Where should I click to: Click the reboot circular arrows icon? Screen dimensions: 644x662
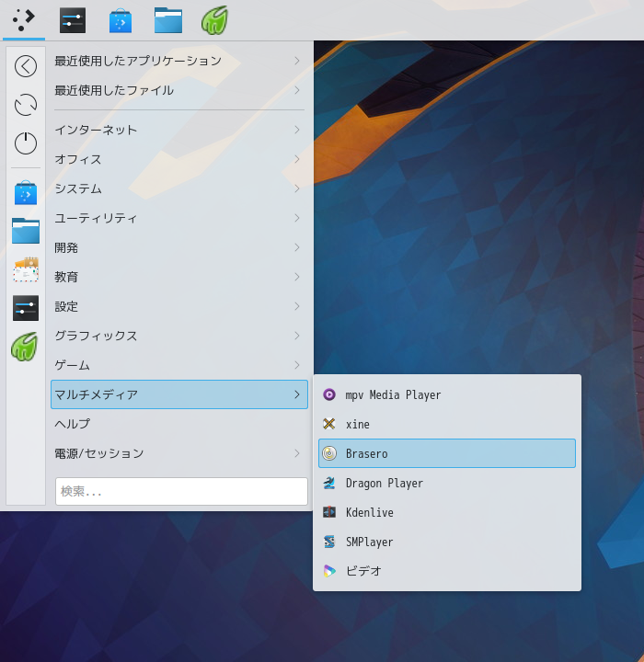[x=26, y=105]
